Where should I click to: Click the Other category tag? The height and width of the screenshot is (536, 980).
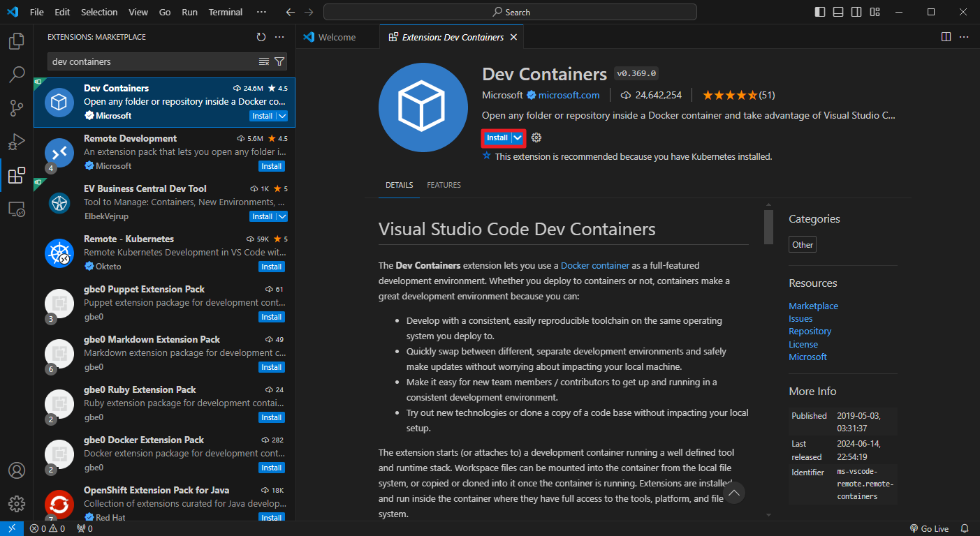[x=803, y=244]
